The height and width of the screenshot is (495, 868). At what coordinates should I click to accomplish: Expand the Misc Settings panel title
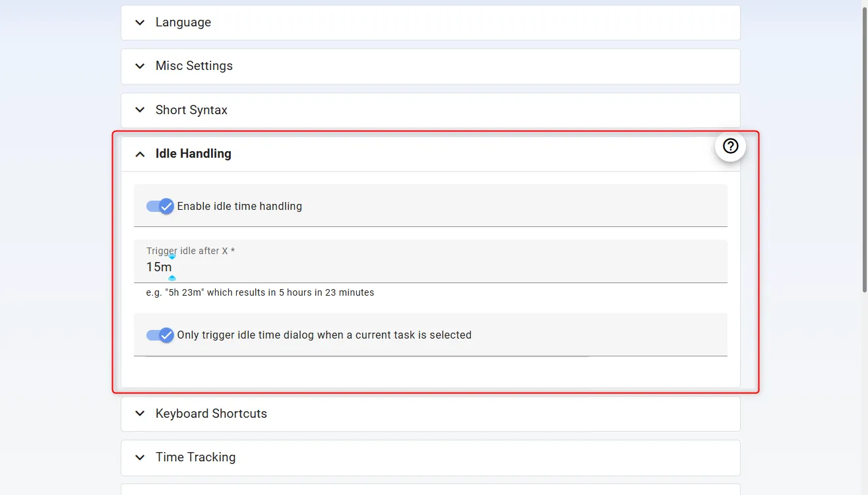point(194,66)
